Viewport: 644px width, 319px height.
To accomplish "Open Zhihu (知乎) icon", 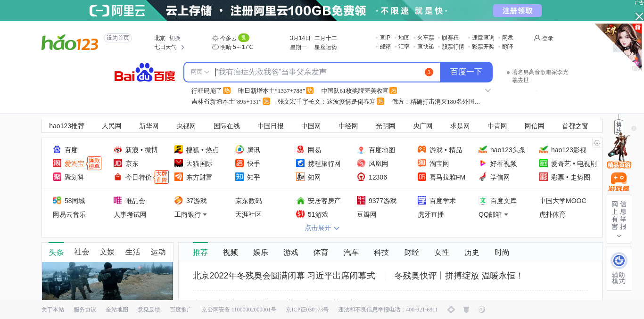I will [x=239, y=177].
